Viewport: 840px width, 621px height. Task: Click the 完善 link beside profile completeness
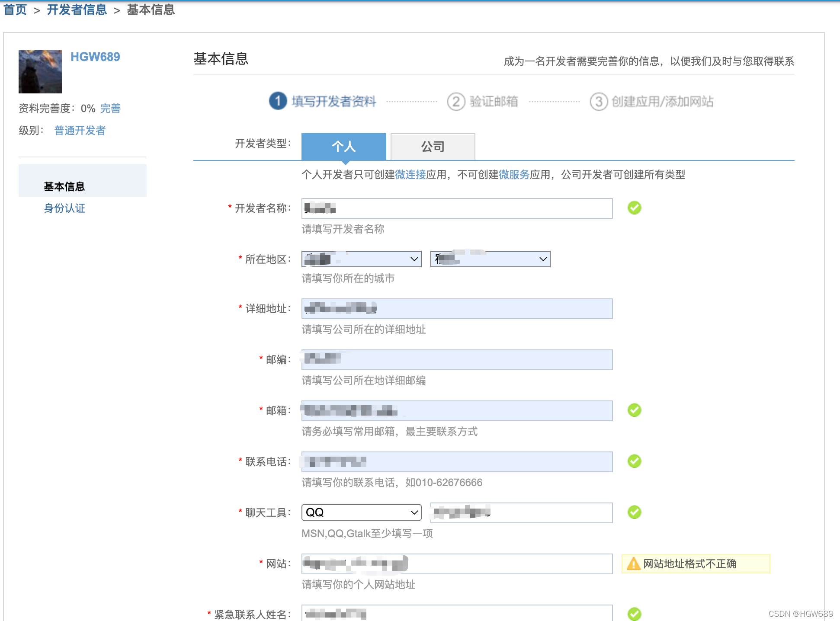click(110, 108)
